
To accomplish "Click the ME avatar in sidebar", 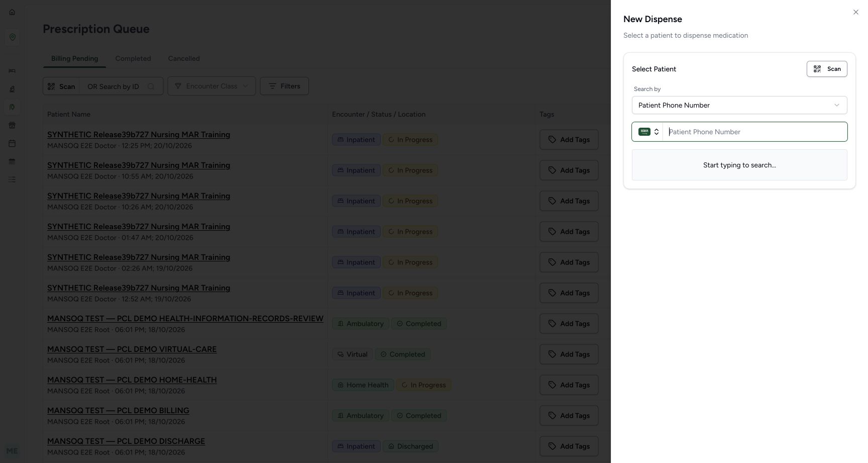I will click(x=12, y=451).
